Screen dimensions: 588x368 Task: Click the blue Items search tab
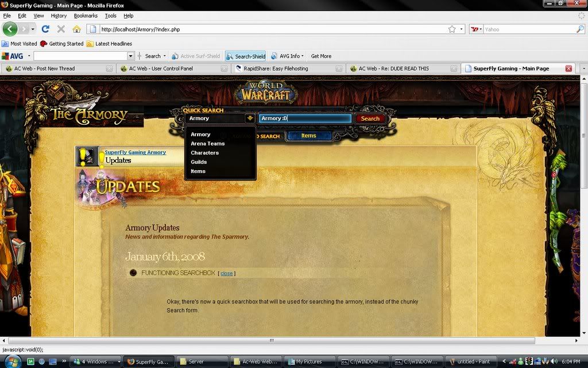pyautogui.click(x=309, y=136)
